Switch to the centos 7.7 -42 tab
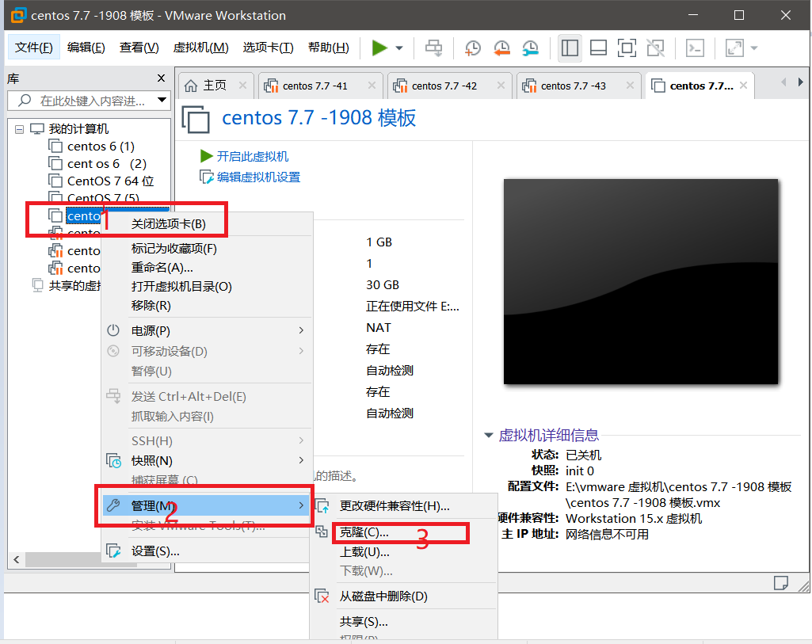Image resolution: width=812 pixels, height=644 pixels. point(444,86)
